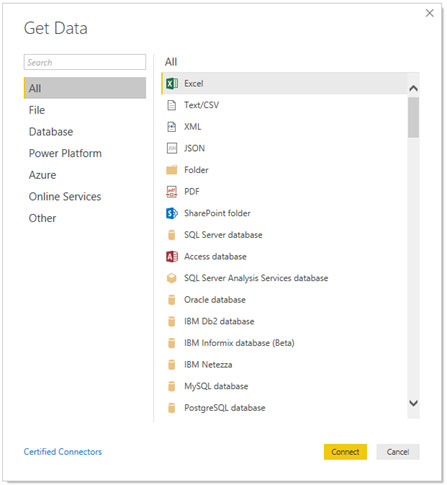
Task: Select the All category
Action: click(x=85, y=88)
